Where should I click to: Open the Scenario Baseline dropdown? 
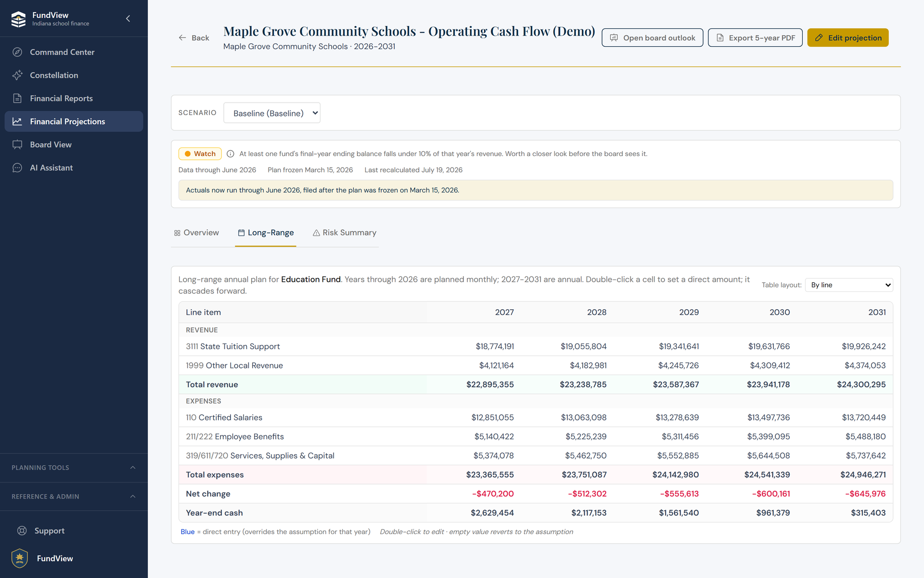coord(272,113)
